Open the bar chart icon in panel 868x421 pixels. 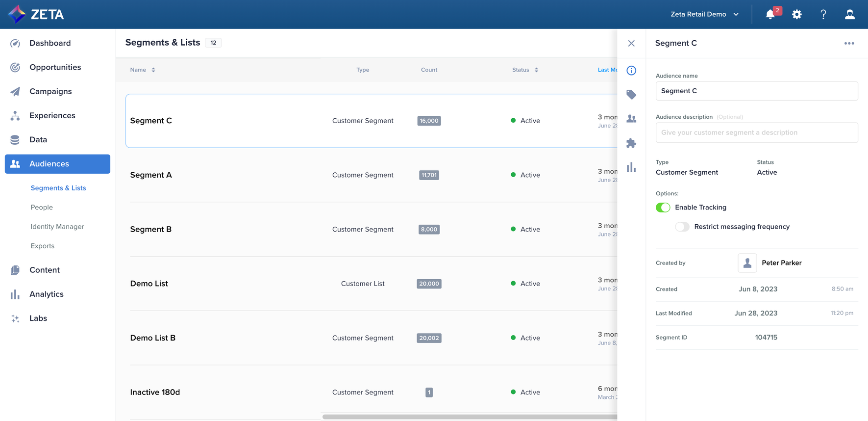tap(631, 167)
